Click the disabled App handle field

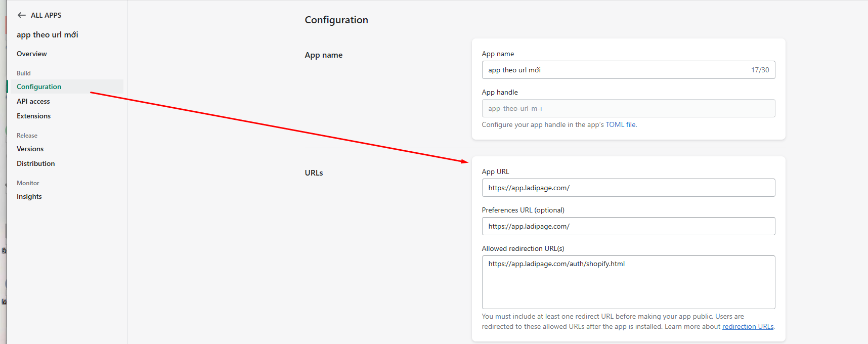(x=628, y=108)
